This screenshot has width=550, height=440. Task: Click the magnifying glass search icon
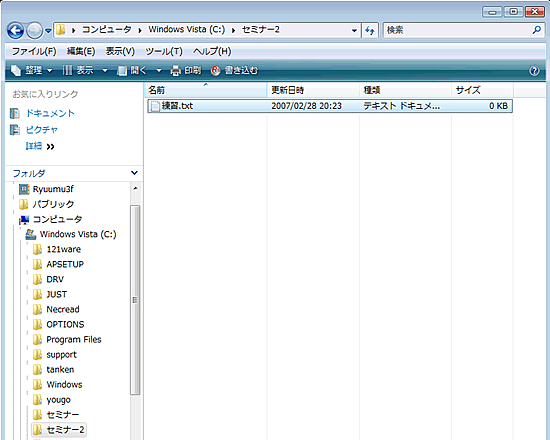537,30
